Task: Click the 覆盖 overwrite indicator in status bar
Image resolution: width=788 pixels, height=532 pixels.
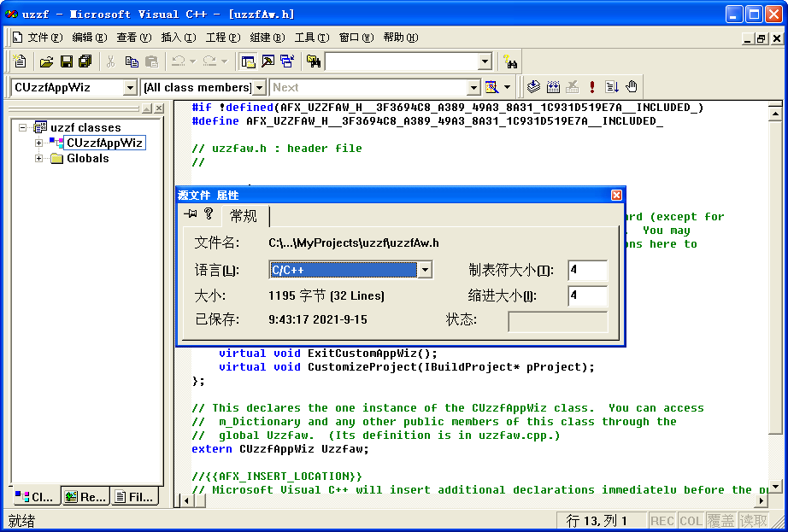Action: point(720,521)
